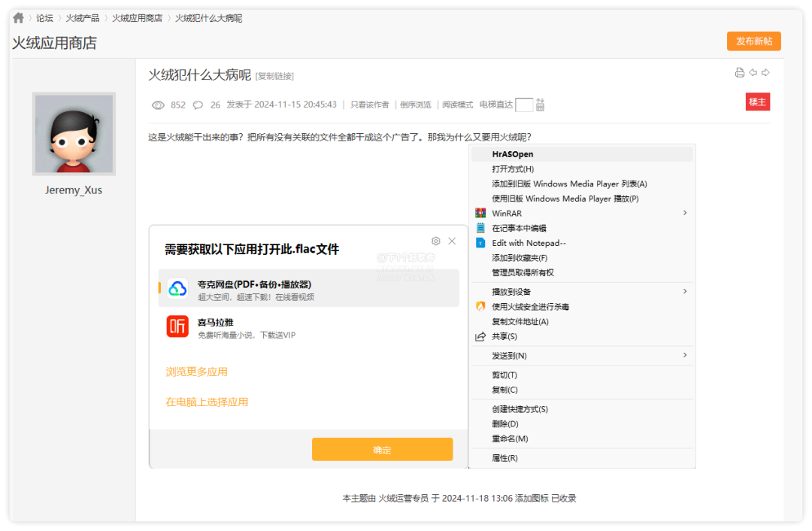
Task: Choose 打开方式(H) menu entry
Action: (582, 169)
